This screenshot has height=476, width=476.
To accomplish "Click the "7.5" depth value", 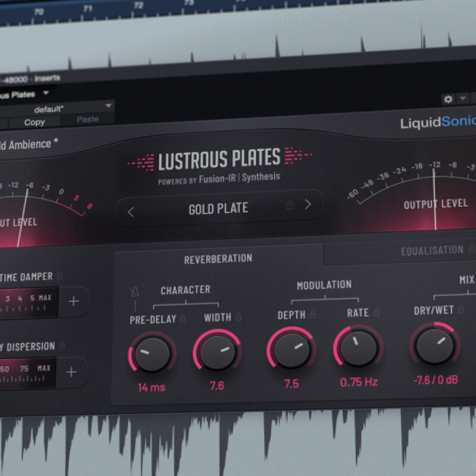I will point(292,384).
